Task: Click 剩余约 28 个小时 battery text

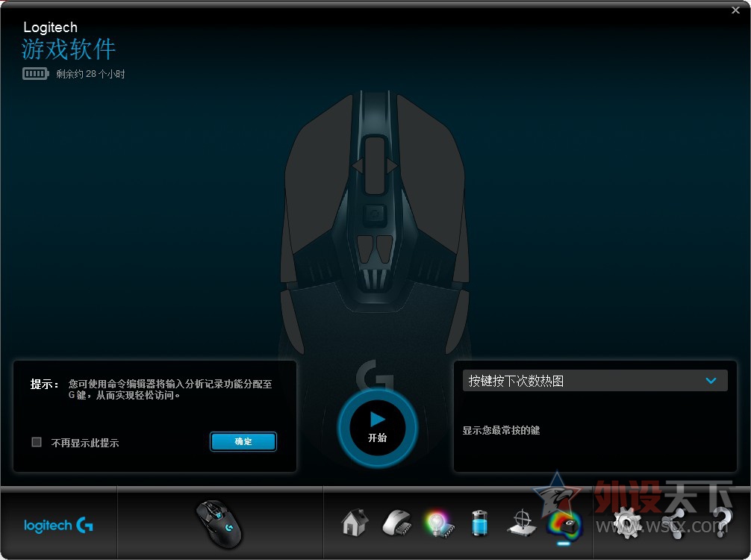Action: click(x=90, y=74)
